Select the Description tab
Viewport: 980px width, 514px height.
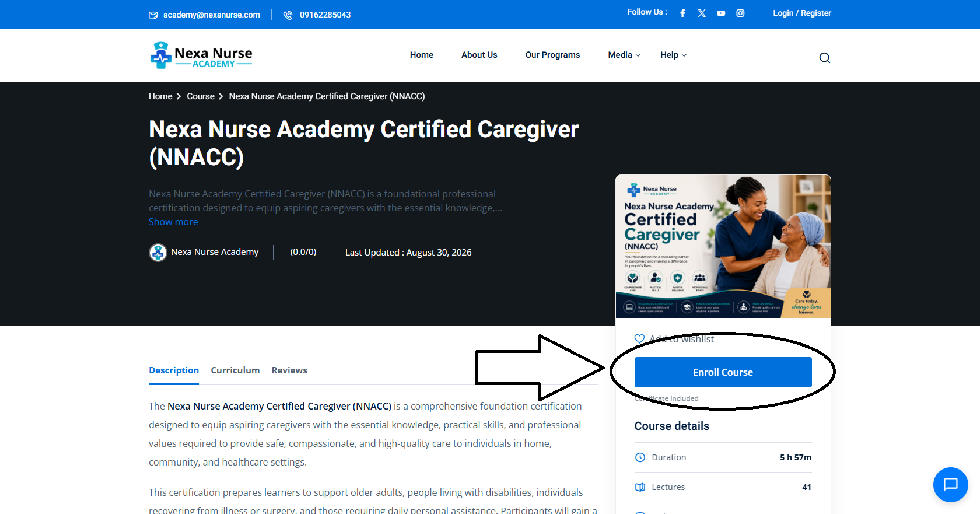click(x=174, y=370)
